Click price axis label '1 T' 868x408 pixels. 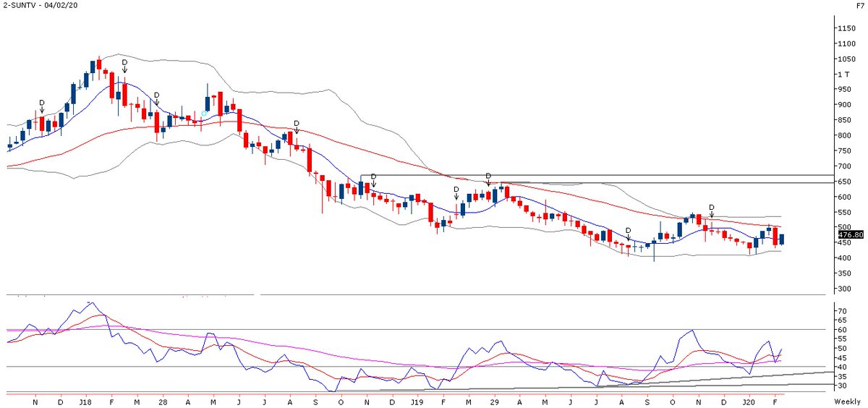pyautogui.click(x=843, y=74)
